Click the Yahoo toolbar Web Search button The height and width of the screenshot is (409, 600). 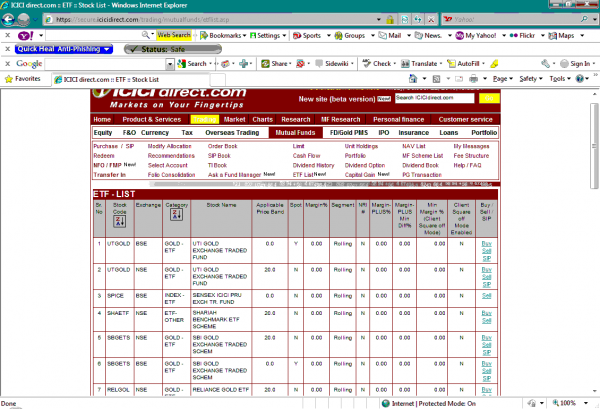[174, 35]
